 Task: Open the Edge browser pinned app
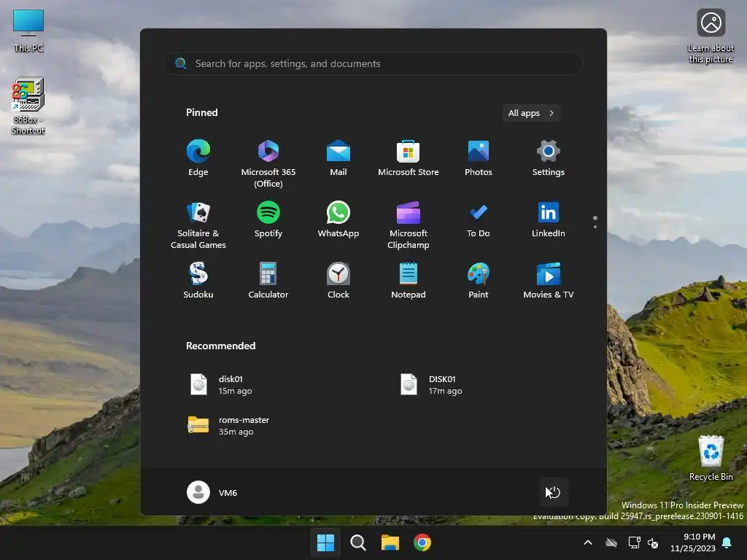198,158
